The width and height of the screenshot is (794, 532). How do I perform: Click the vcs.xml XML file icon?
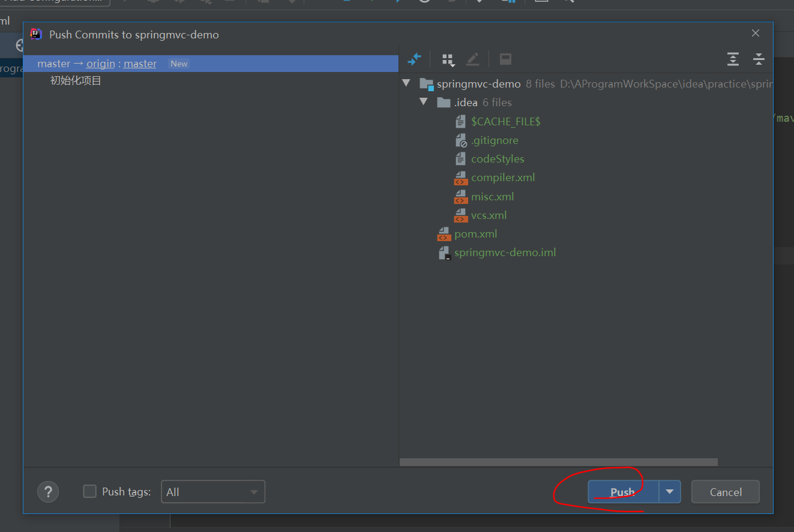pyautogui.click(x=460, y=215)
